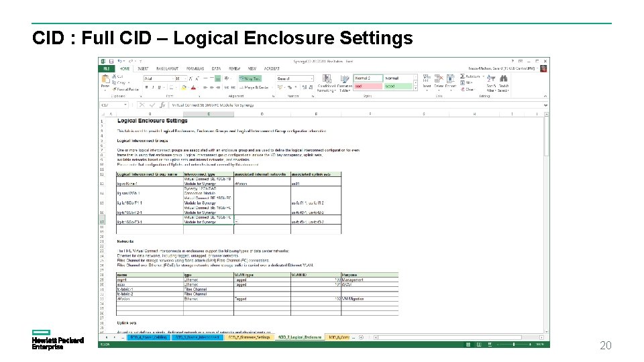Click the Copy icon in Clipboard group
The image size is (644, 362).
pos(114,82)
